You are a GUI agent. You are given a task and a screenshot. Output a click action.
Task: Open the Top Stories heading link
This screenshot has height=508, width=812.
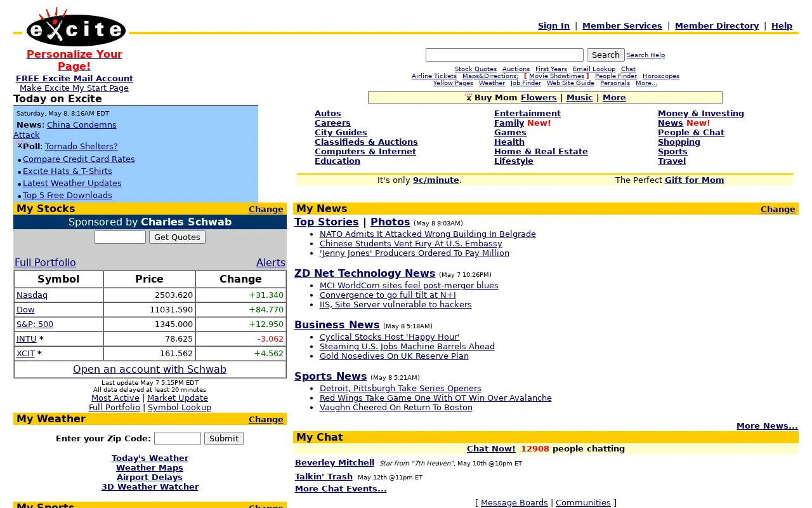tap(327, 222)
